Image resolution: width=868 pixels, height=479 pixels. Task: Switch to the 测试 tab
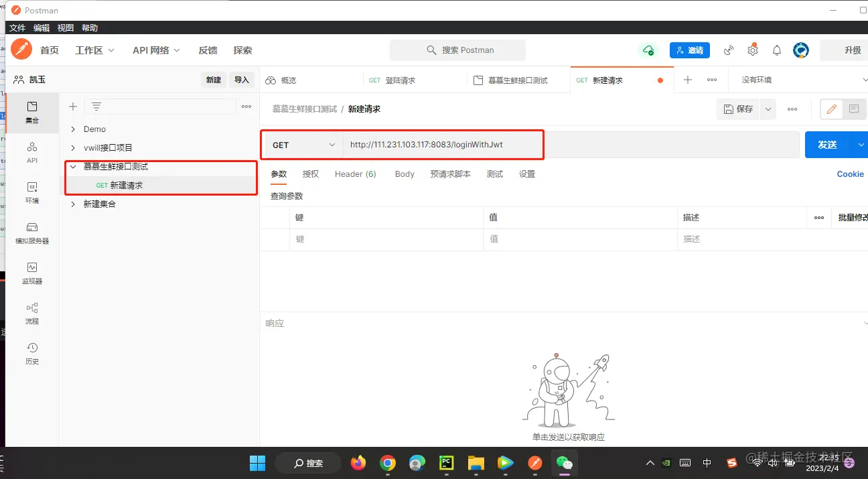[495, 174]
